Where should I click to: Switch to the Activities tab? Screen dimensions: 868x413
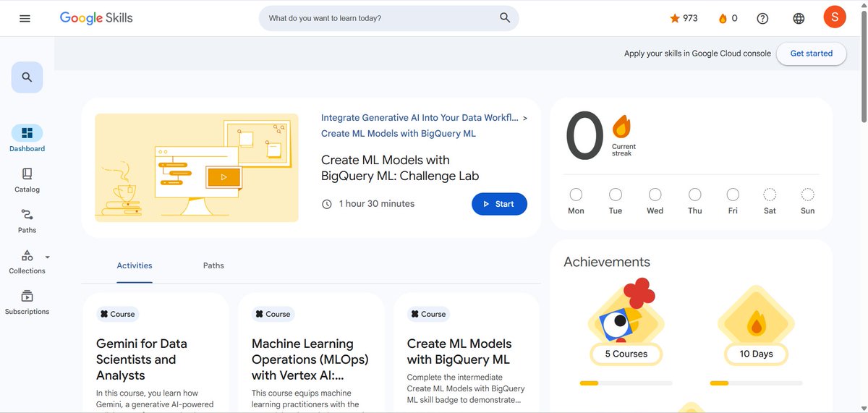click(135, 265)
